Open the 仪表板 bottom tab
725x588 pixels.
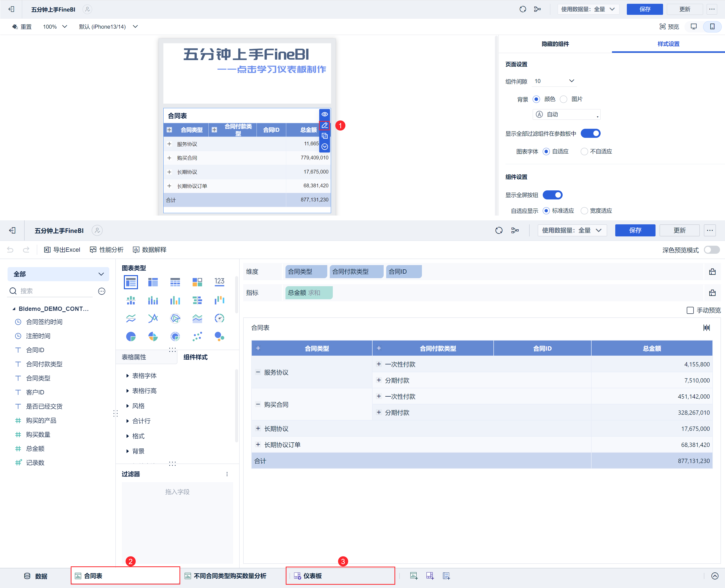tap(312, 576)
